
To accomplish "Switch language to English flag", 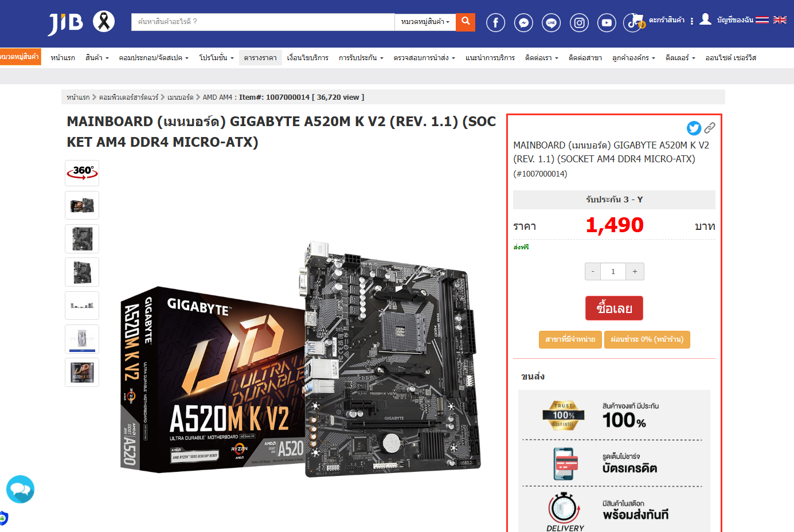I will click(x=780, y=19).
